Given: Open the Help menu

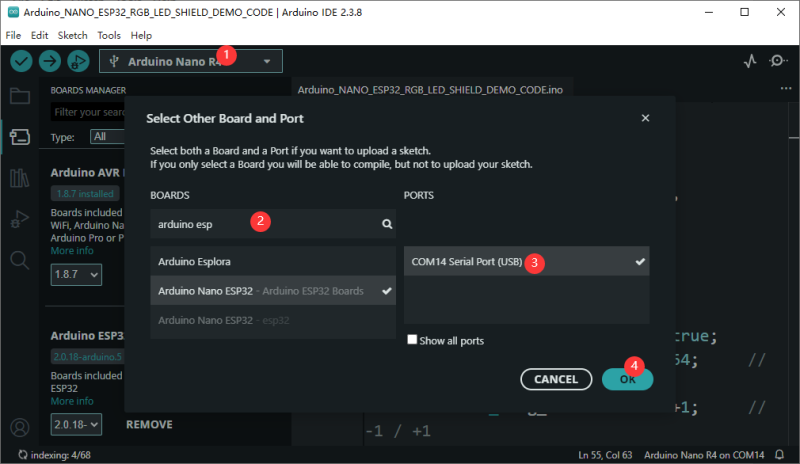Looking at the screenshot, I should click(141, 35).
